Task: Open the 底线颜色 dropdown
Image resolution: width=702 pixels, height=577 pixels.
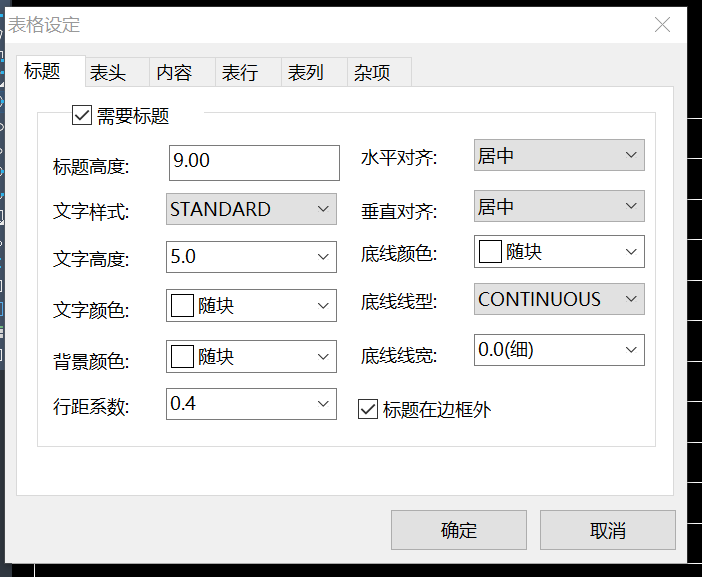Action: 559,252
